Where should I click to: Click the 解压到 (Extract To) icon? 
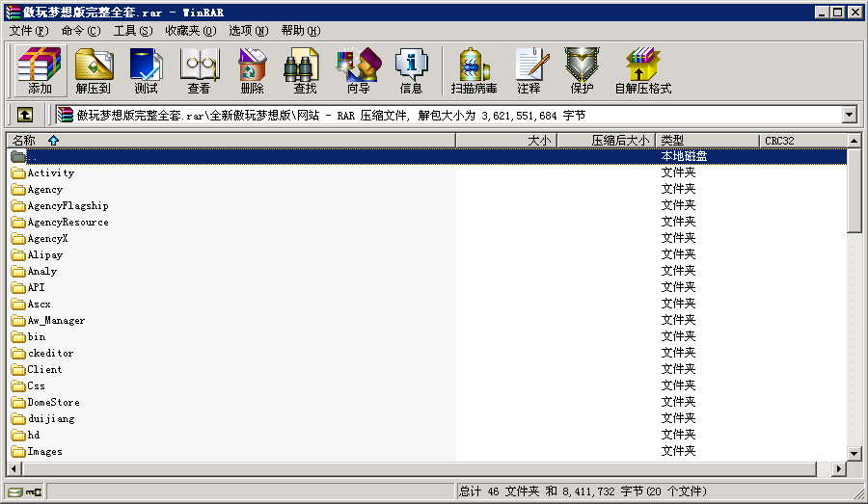(95, 70)
